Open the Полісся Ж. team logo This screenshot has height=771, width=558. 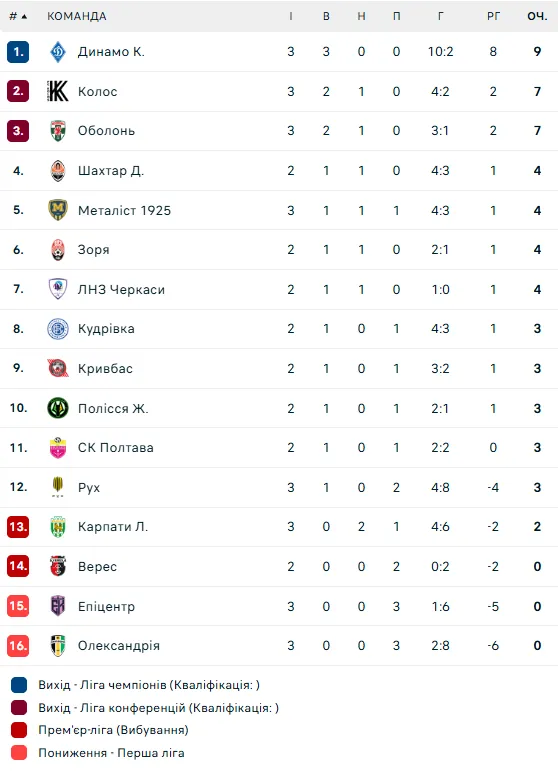tap(58, 408)
